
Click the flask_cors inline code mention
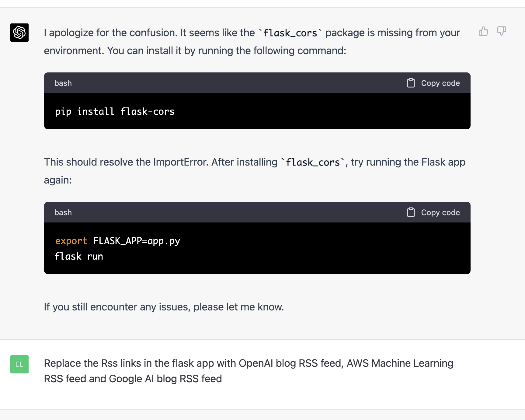pyautogui.click(x=290, y=33)
